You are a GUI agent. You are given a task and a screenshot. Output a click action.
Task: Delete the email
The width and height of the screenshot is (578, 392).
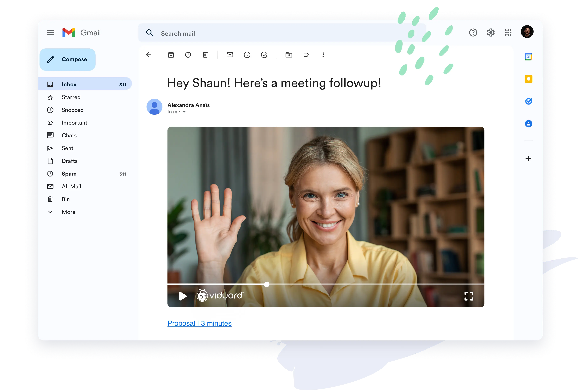click(205, 55)
